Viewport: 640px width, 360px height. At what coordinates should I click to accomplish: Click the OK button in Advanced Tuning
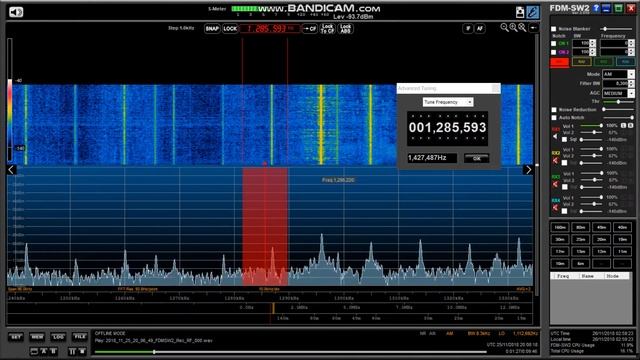coord(476,158)
